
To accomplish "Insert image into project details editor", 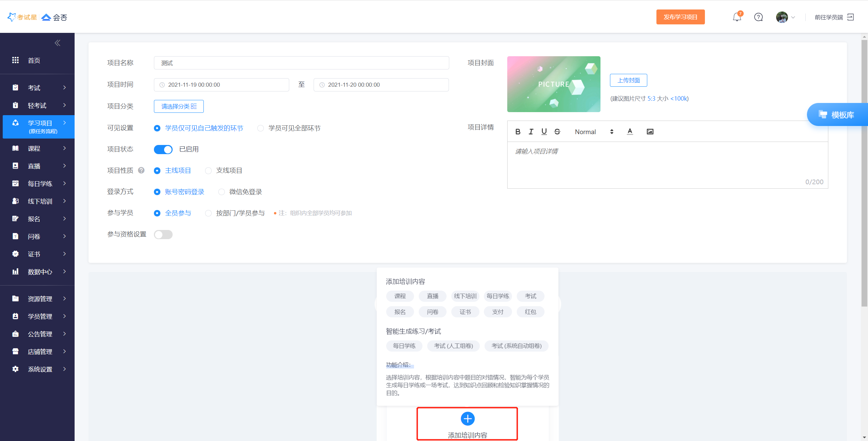I will point(650,131).
